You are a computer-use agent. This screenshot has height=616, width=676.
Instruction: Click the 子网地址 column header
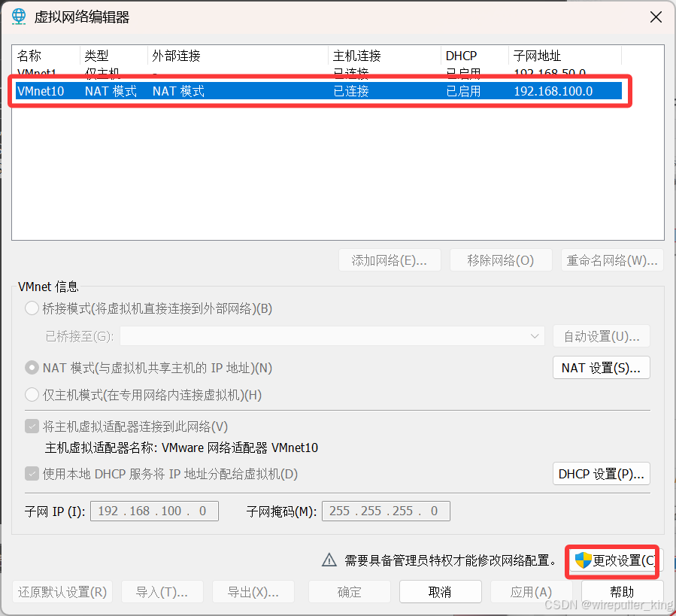pyautogui.click(x=565, y=56)
